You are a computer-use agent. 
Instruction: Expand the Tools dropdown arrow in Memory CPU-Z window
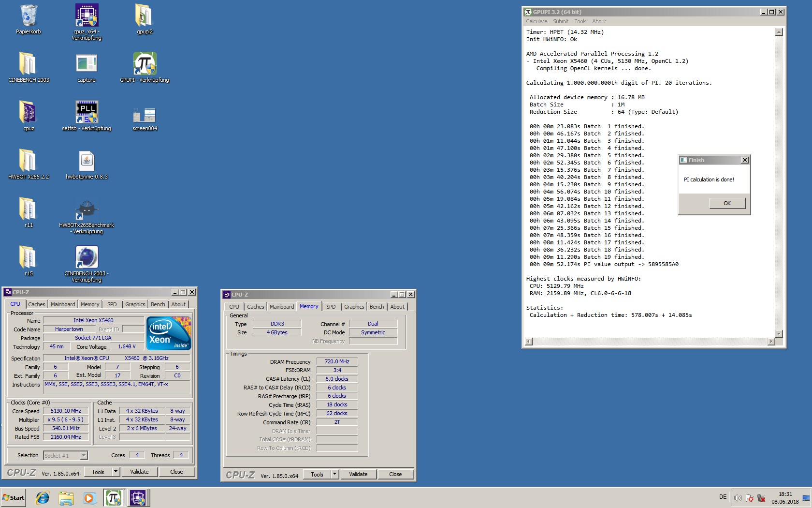click(x=334, y=474)
